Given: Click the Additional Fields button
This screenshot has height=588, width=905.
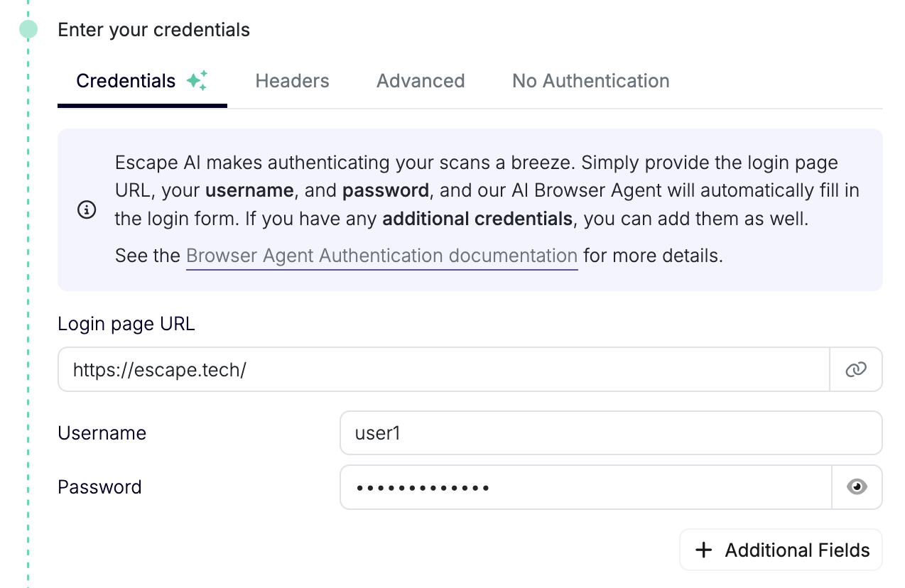Looking at the screenshot, I should (x=780, y=550).
